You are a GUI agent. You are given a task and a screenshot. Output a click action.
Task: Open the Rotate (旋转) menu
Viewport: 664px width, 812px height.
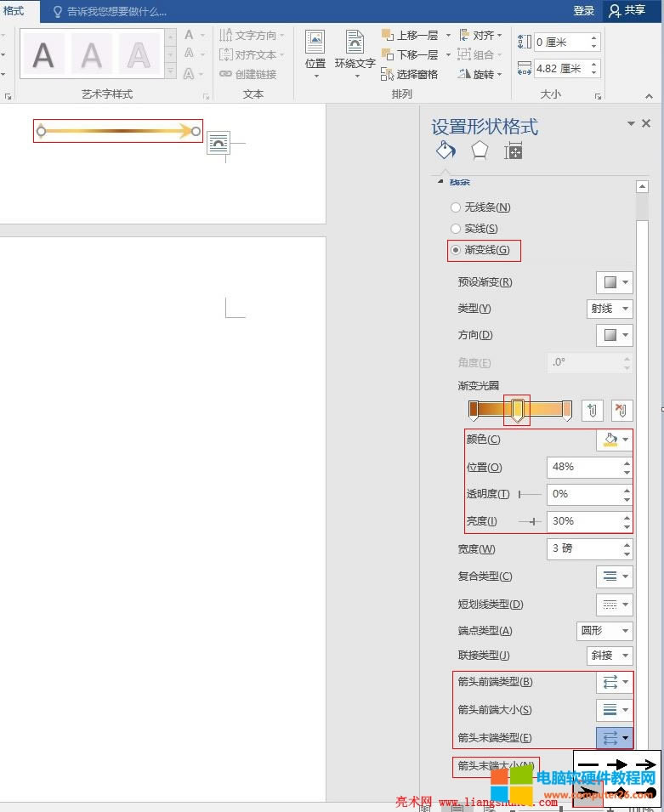(480, 75)
